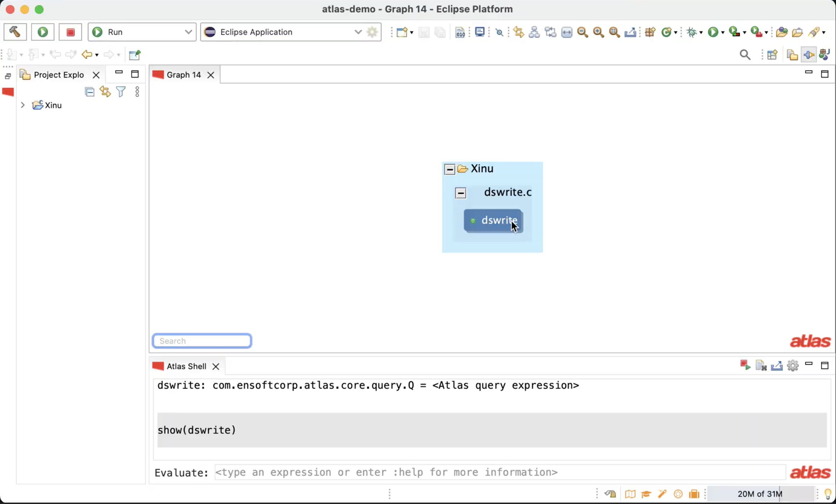
Task: Open the Project Explorer view menu
Action: point(137,92)
